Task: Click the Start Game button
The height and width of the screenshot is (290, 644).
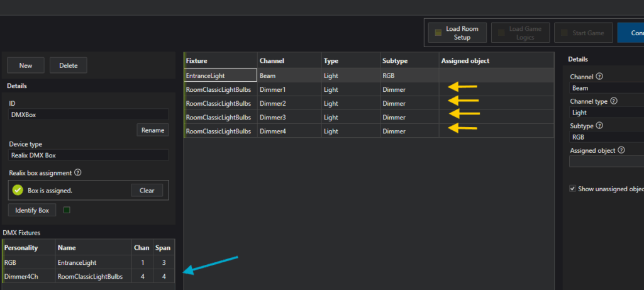Action: [583, 33]
